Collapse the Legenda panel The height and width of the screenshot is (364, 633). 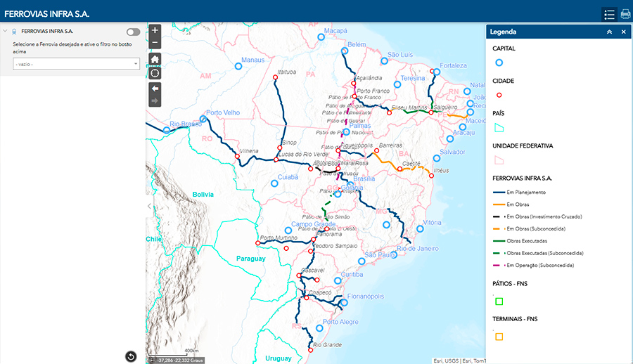[609, 32]
